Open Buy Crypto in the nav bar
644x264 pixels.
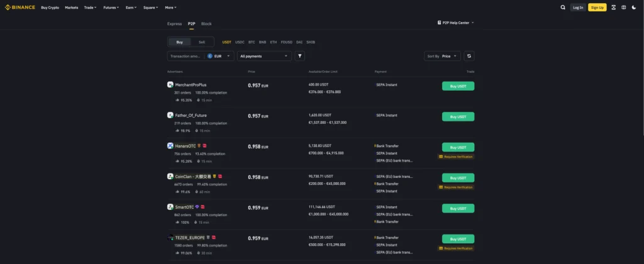pos(50,8)
